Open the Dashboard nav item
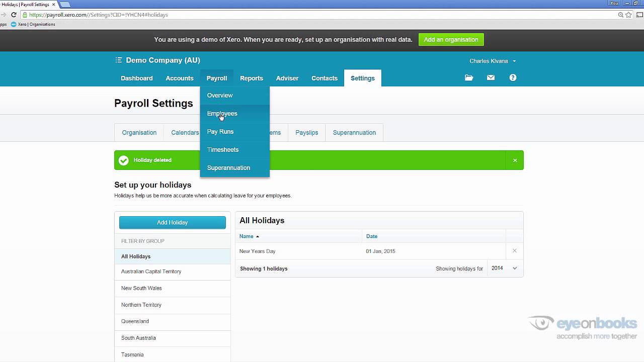The width and height of the screenshot is (644, 362). click(137, 78)
